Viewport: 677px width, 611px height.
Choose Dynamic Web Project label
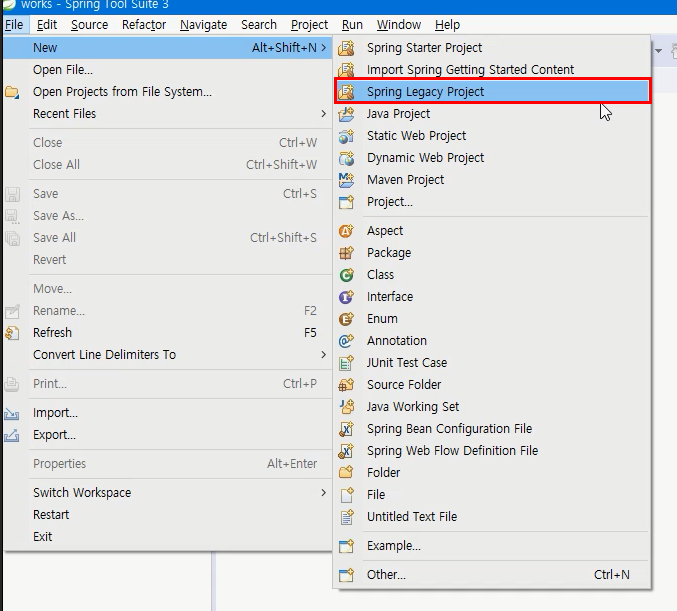click(425, 158)
